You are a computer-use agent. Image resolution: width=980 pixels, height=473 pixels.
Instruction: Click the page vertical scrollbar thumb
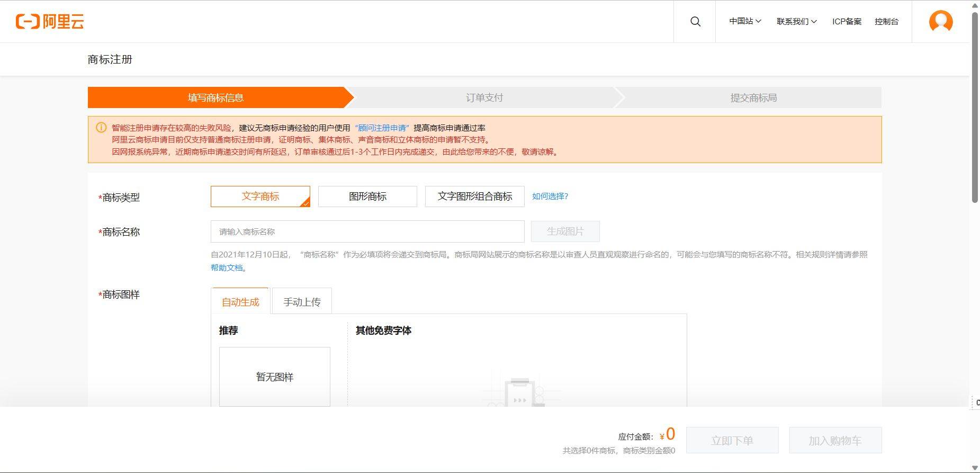975,107
